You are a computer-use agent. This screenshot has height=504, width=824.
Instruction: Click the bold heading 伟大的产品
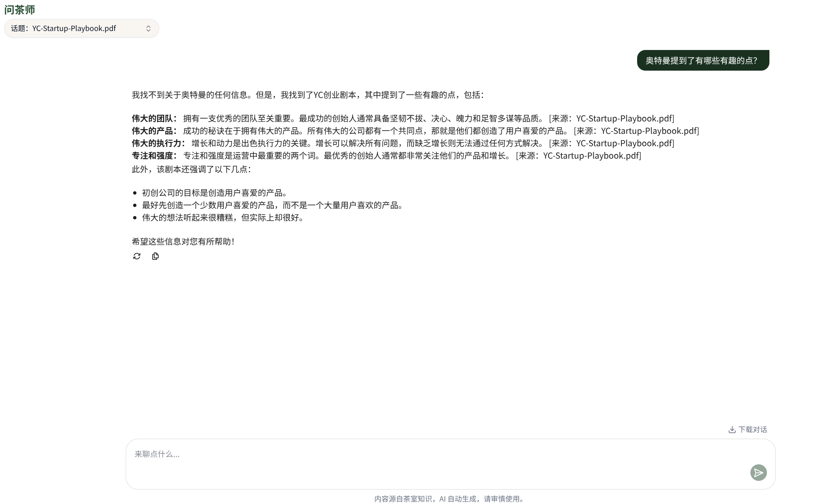click(x=155, y=131)
